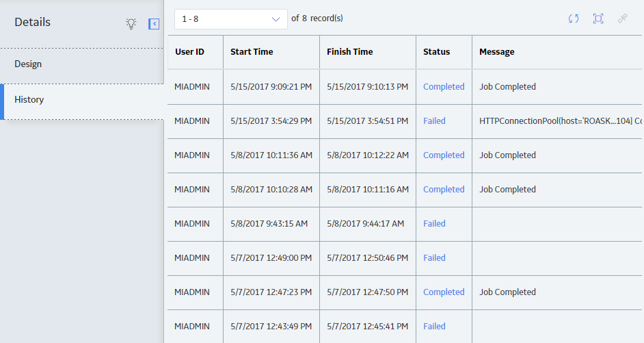
Task: Click the link icon in toolbar
Action: 623,18
